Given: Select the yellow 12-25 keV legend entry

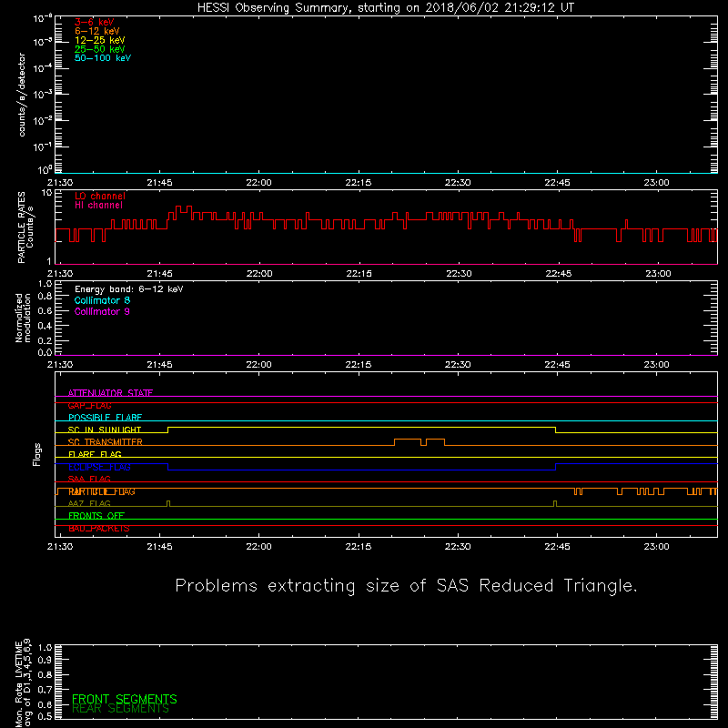Looking at the screenshot, I should coord(100,40).
